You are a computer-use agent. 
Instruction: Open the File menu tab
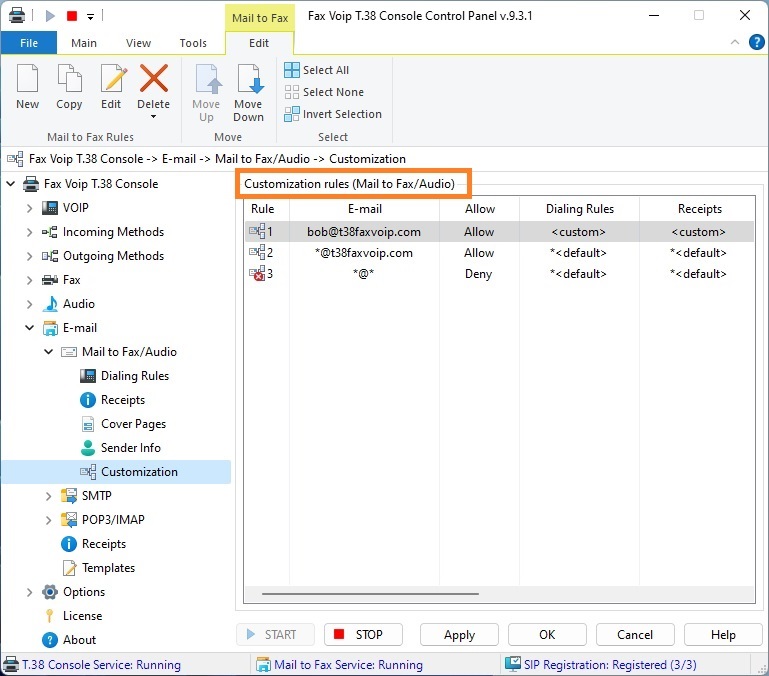29,43
